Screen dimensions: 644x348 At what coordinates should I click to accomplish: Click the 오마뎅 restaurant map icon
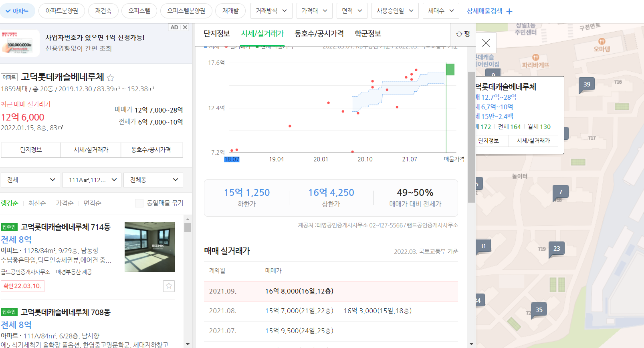(x=602, y=42)
